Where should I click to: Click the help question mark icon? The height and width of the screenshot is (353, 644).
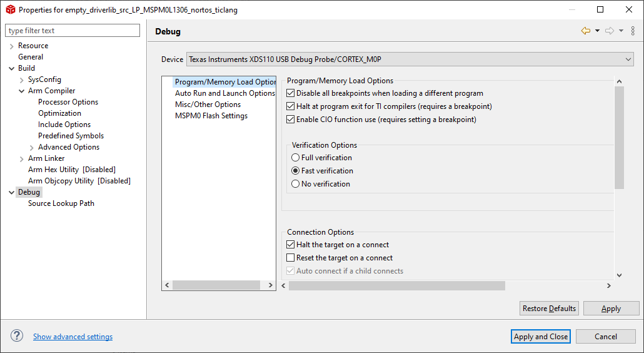coord(17,336)
